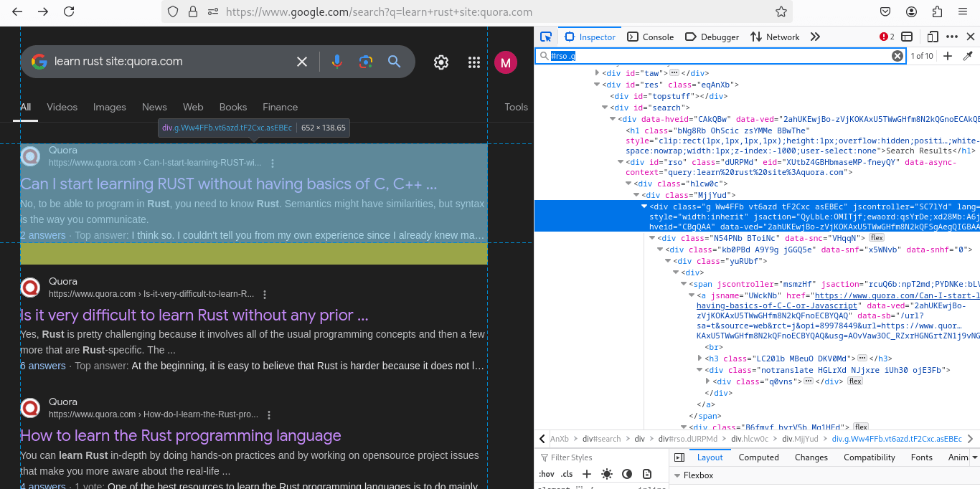Open the Inspector tab
The width and height of the screenshot is (980, 489).
click(x=590, y=37)
